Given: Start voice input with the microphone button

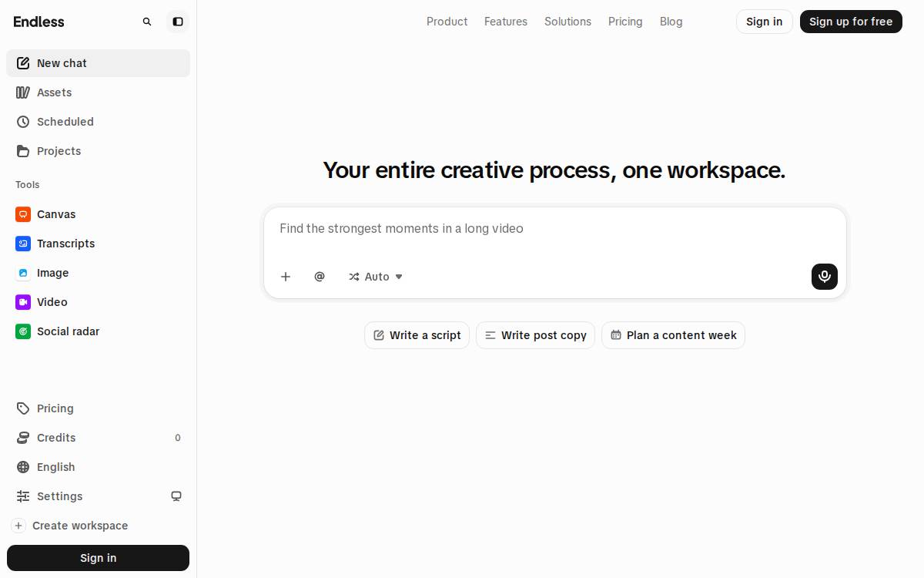Looking at the screenshot, I should coord(825,277).
